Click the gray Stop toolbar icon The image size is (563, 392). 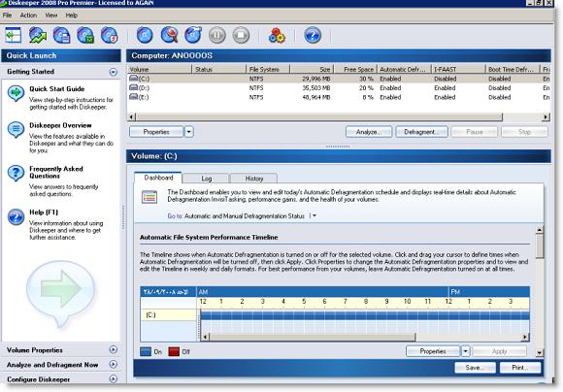(x=241, y=35)
